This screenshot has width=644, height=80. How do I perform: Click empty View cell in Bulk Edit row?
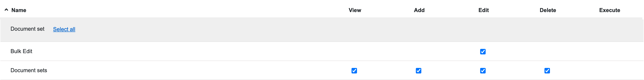(354, 51)
